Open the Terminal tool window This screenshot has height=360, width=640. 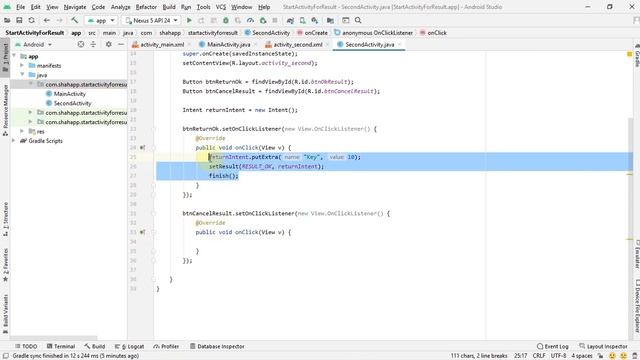coord(61,346)
